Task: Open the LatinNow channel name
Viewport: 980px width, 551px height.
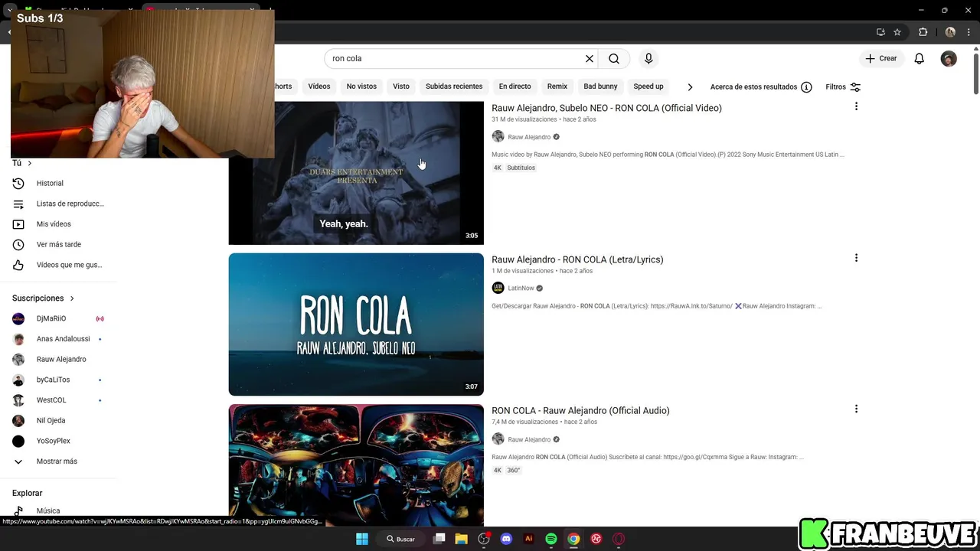Action: pyautogui.click(x=521, y=289)
